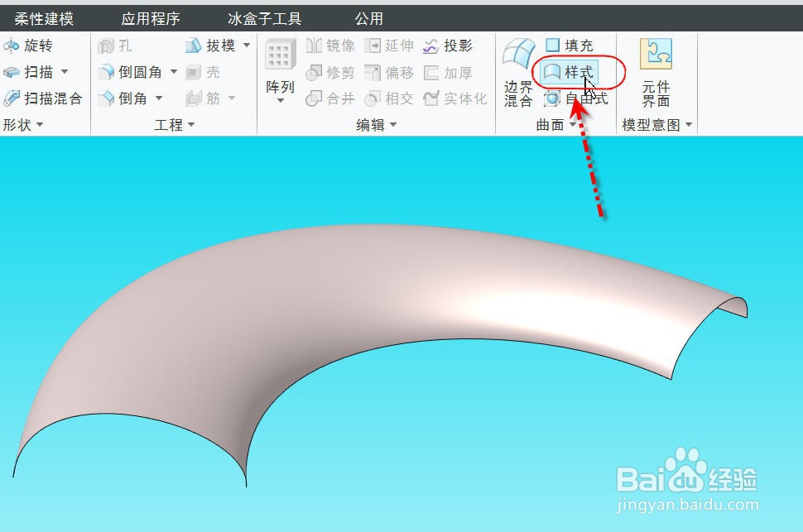Click the 合并 (Merge) tool
This screenshot has height=532, width=803.
click(330, 98)
